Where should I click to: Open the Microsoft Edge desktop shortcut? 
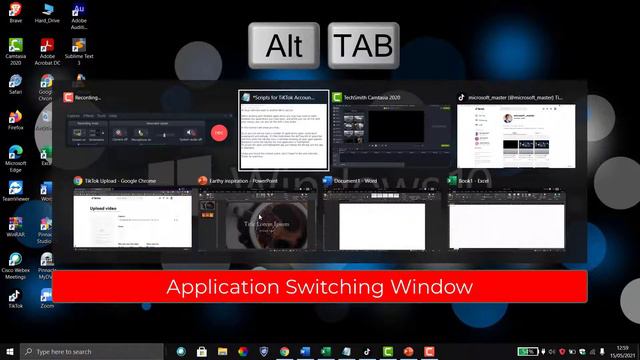16,159
